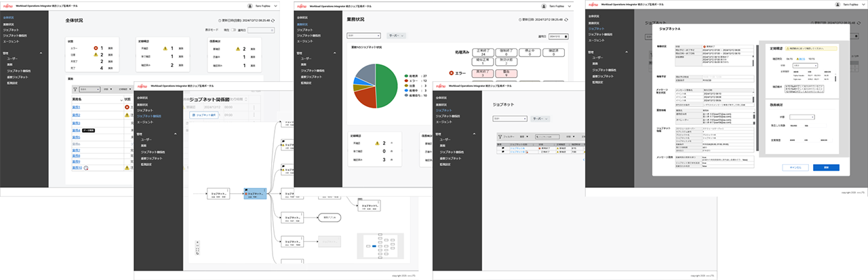Viewport: 868px width, 280px height.
Task: Click orange 注意 legend swatch
Action: pos(406,86)
